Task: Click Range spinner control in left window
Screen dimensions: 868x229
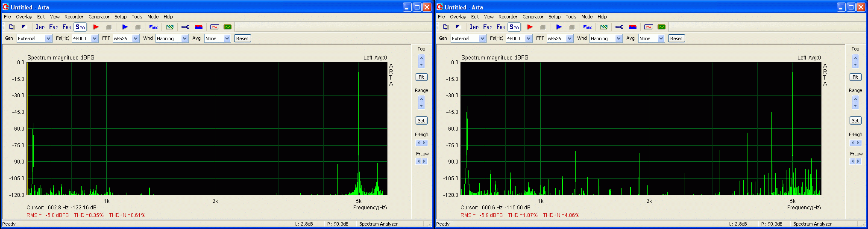Action: 422,102
